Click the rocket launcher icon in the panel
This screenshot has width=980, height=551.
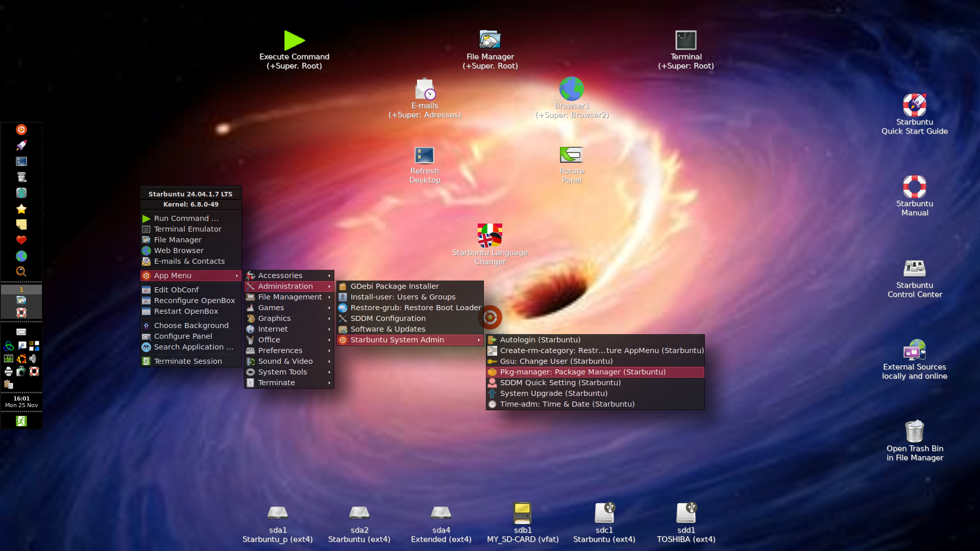21,145
